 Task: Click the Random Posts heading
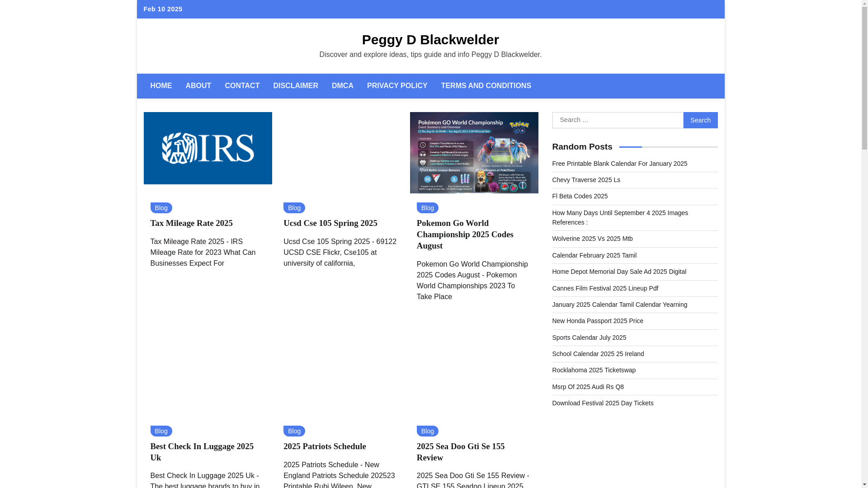pos(582,147)
